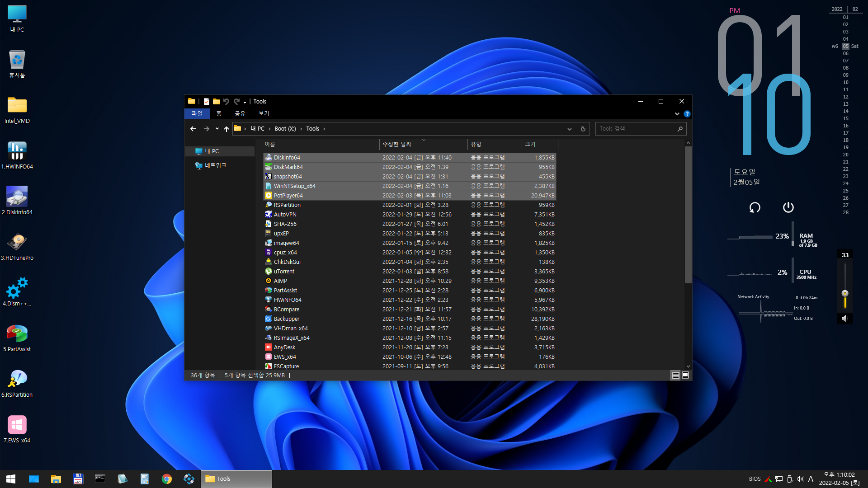Expand the chevron after Tools in address bar
Image resolution: width=868 pixels, height=488 pixels.
point(324,129)
